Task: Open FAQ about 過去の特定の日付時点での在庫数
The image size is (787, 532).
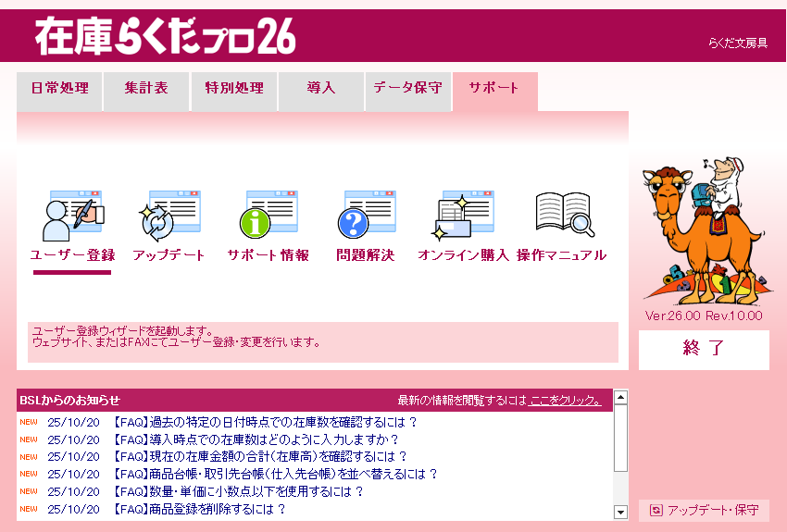Action: [x=265, y=423]
